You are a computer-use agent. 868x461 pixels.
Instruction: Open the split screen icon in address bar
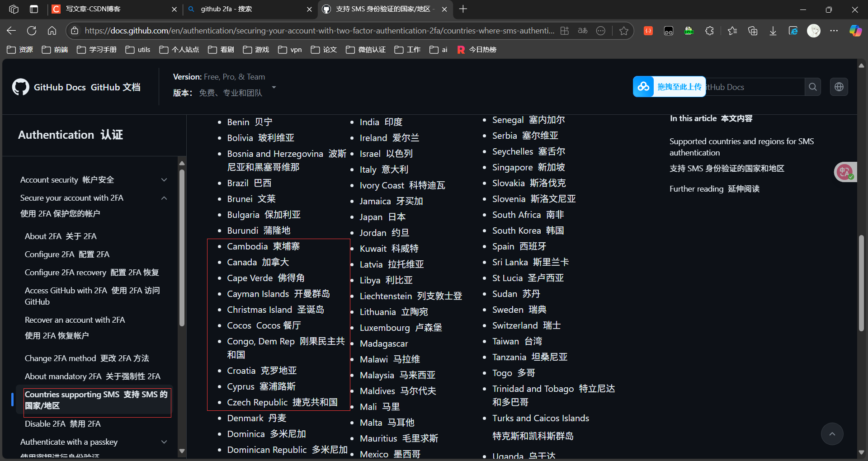click(565, 31)
